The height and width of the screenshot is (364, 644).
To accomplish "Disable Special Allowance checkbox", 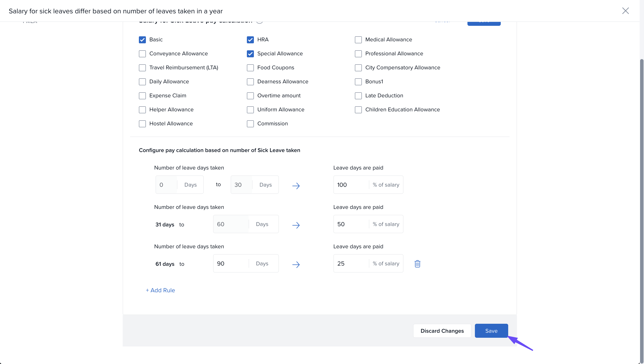I will (x=250, y=54).
